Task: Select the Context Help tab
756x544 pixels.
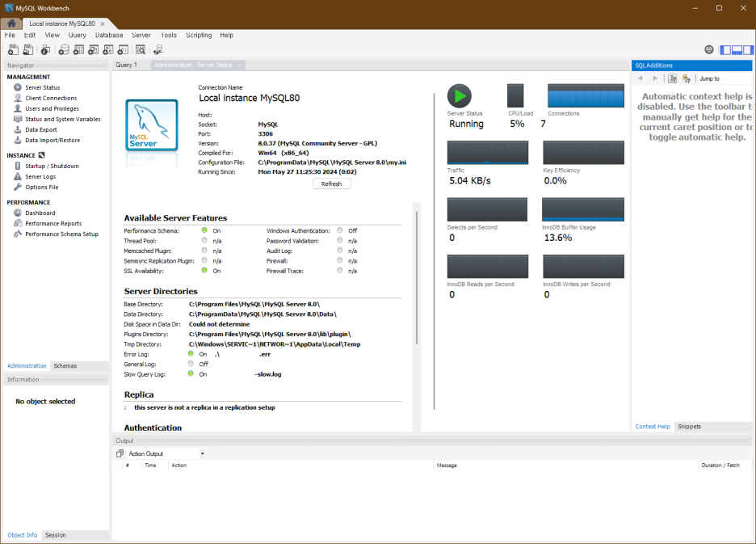Action: click(653, 427)
